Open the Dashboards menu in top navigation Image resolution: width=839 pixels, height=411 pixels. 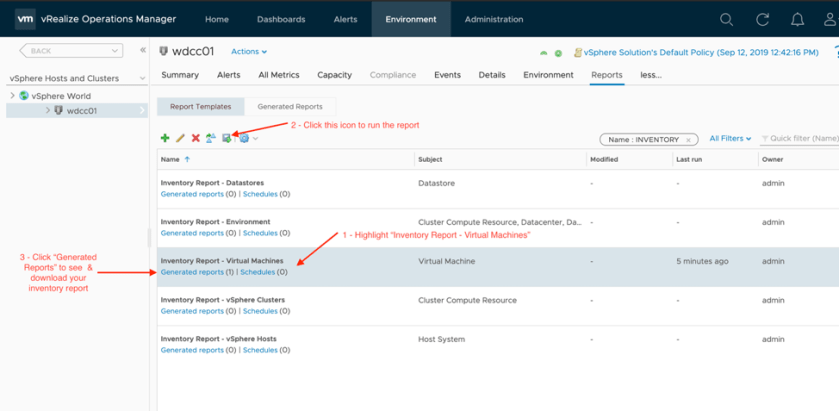pos(281,19)
